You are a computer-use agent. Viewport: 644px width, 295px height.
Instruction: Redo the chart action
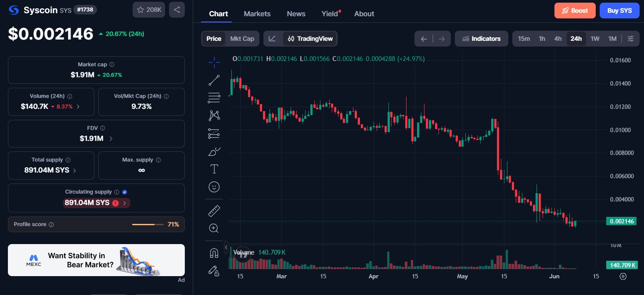tap(442, 39)
